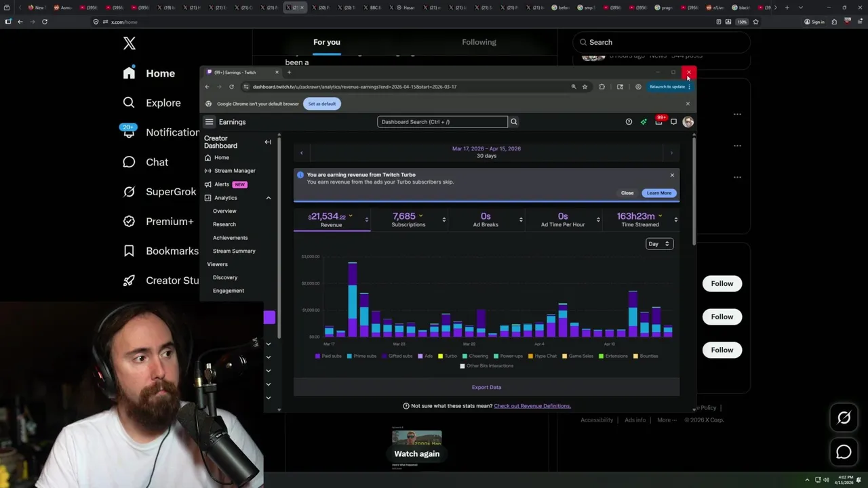Open the Day granularity dropdown
Screen dimensions: 868x488
[659, 244]
